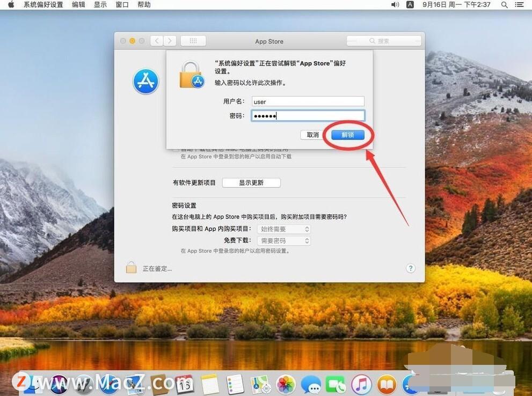Open Maps from the Dock
This screenshot has height=396, width=532.
tap(261, 384)
